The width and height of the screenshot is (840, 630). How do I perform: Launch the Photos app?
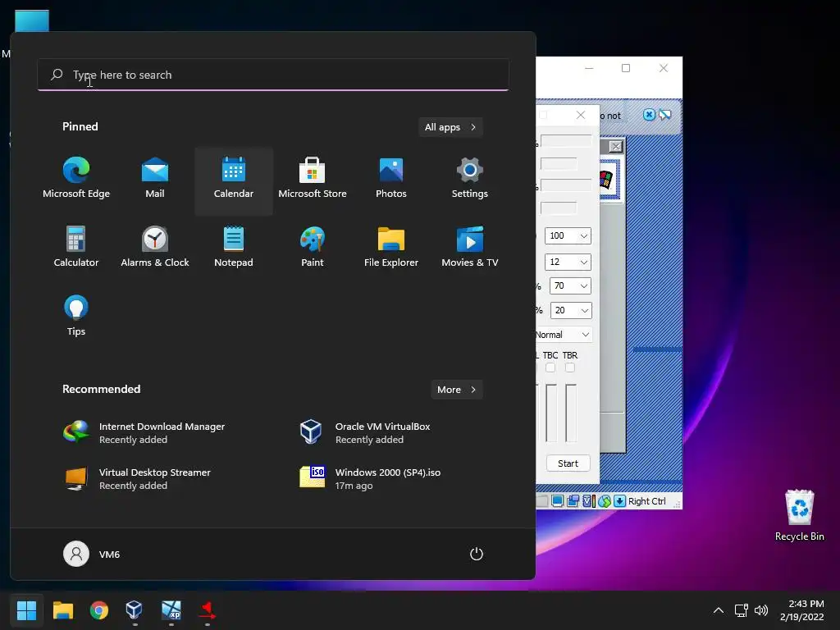pos(391,180)
